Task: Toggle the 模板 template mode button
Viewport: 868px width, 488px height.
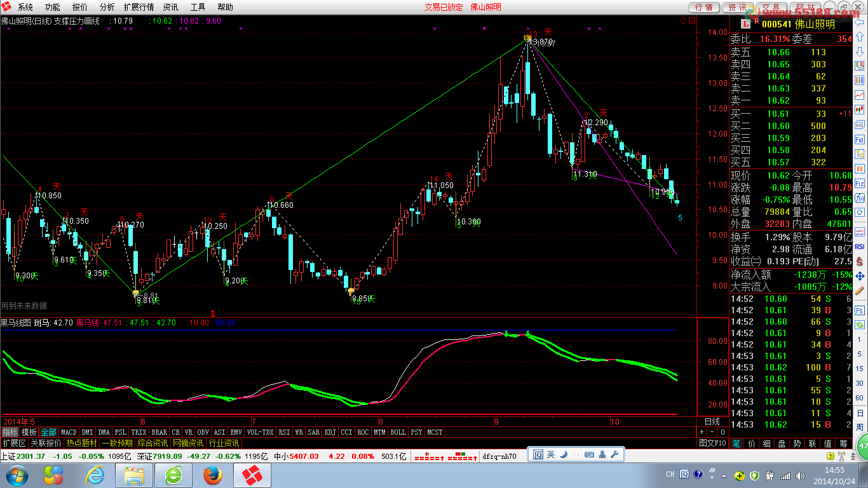Action: pyautogui.click(x=29, y=432)
